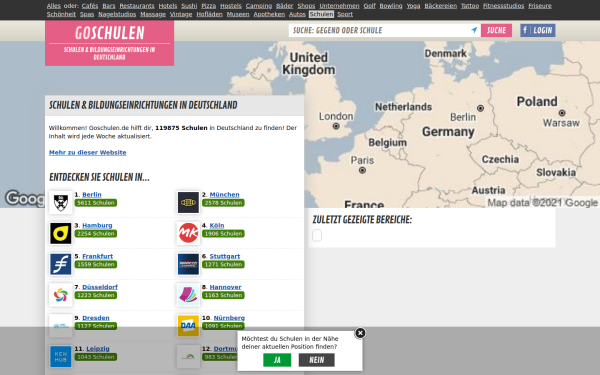Use the current location arrow icon
Viewport: 600px width, 375px height.
(x=474, y=30)
